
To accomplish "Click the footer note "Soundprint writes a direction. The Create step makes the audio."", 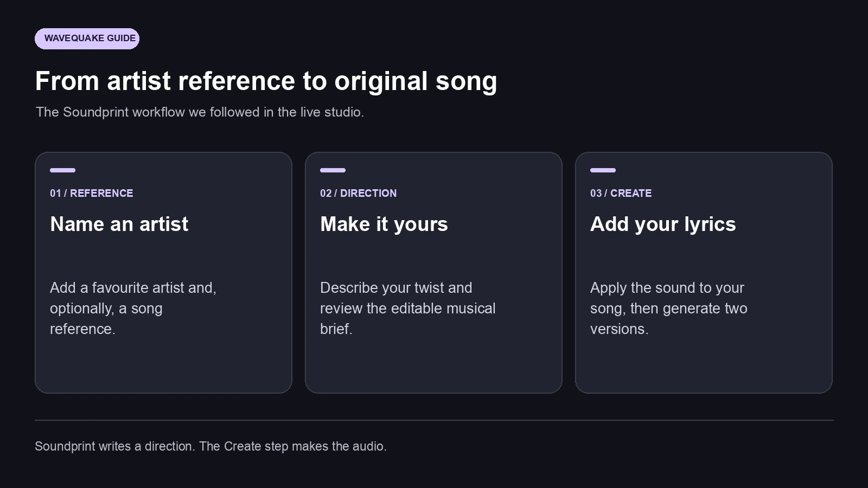I will click(x=210, y=446).
